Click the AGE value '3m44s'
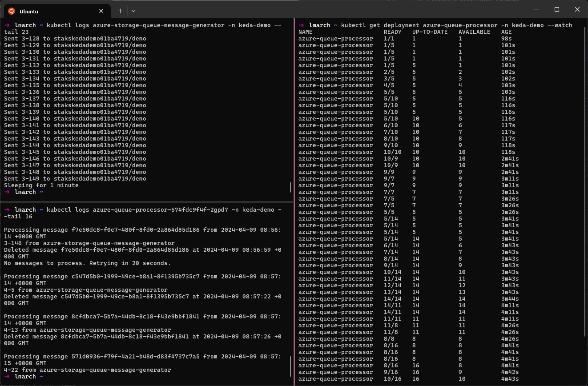Viewport: 588px width, 386px height. (510, 299)
